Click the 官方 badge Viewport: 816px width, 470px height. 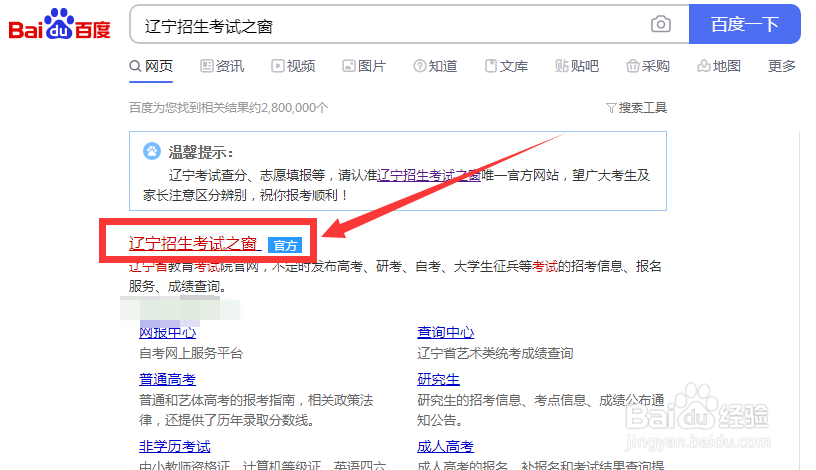pos(285,245)
